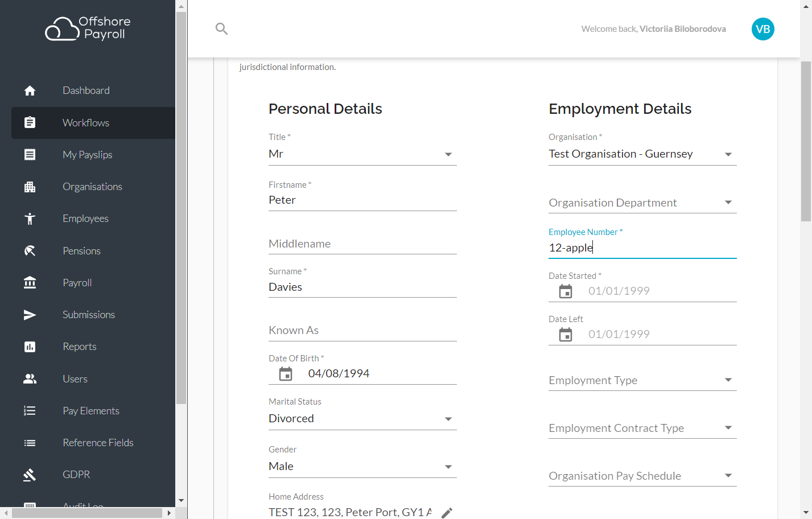Open the Date Left calendar picker

click(x=566, y=335)
